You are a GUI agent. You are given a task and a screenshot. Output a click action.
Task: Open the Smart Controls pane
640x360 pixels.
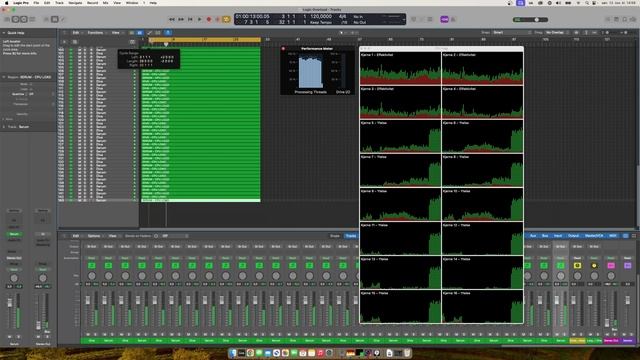pyautogui.click(x=46, y=19)
